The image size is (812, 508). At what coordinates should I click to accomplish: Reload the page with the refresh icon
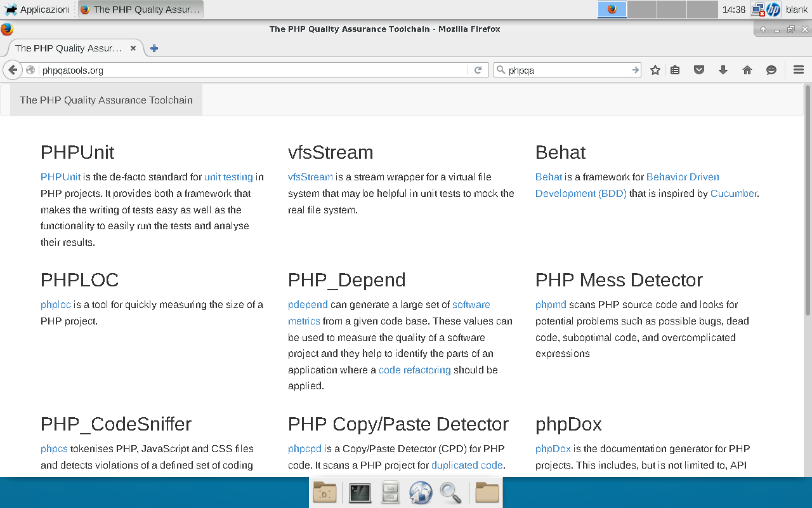(478, 70)
